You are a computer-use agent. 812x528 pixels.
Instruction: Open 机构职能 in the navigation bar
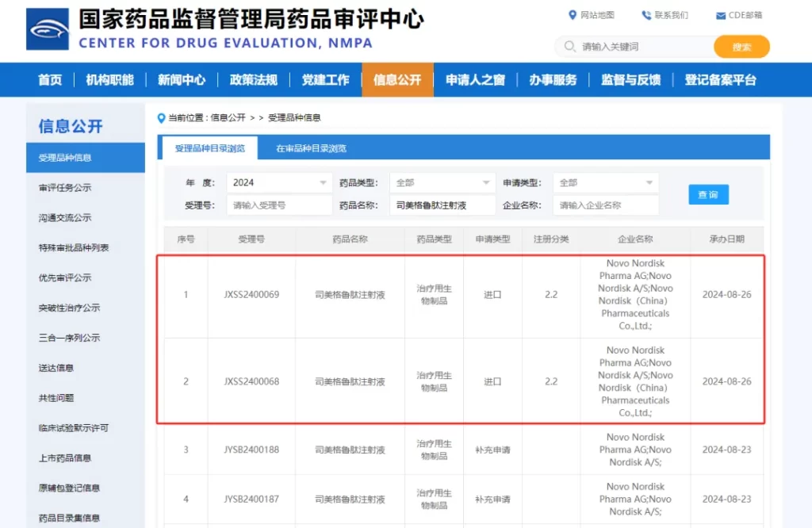click(109, 80)
